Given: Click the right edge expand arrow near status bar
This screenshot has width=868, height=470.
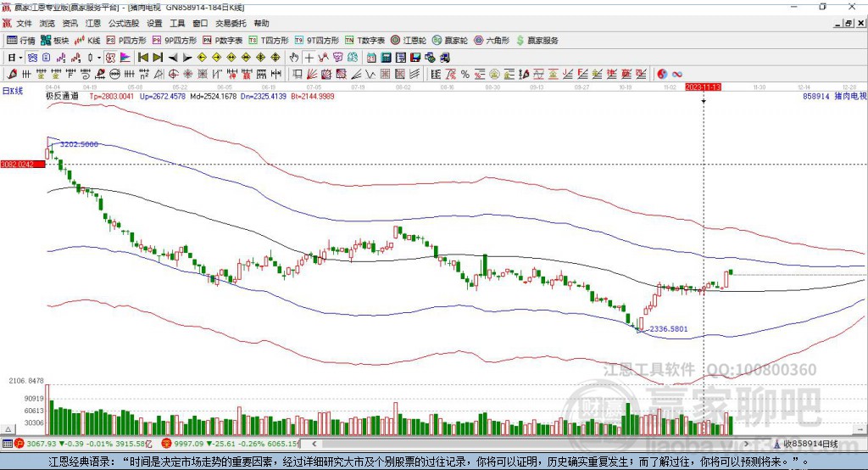Looking at the screenshot, I should [860, 429].
